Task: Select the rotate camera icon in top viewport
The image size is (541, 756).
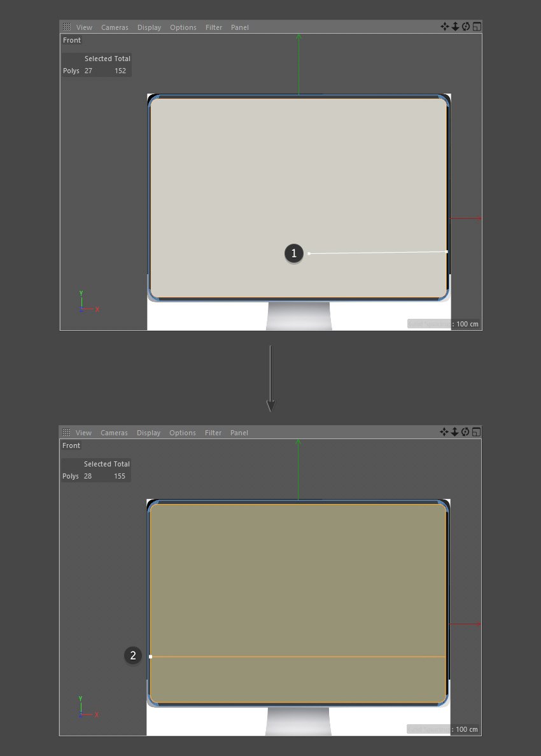Action: (x=465, y=27)
